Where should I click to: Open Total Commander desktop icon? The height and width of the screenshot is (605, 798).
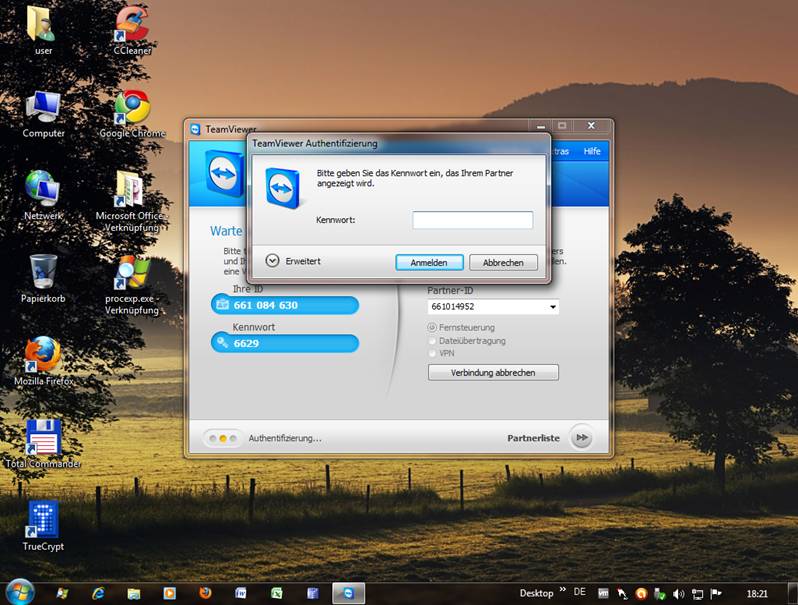pos(43,438)
